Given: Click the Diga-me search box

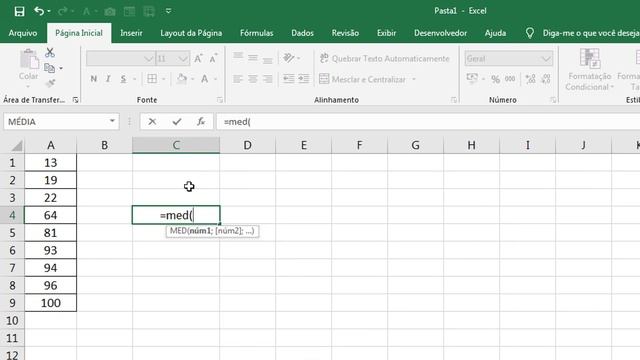Looking at the screenshot, I should click(590, 33).
